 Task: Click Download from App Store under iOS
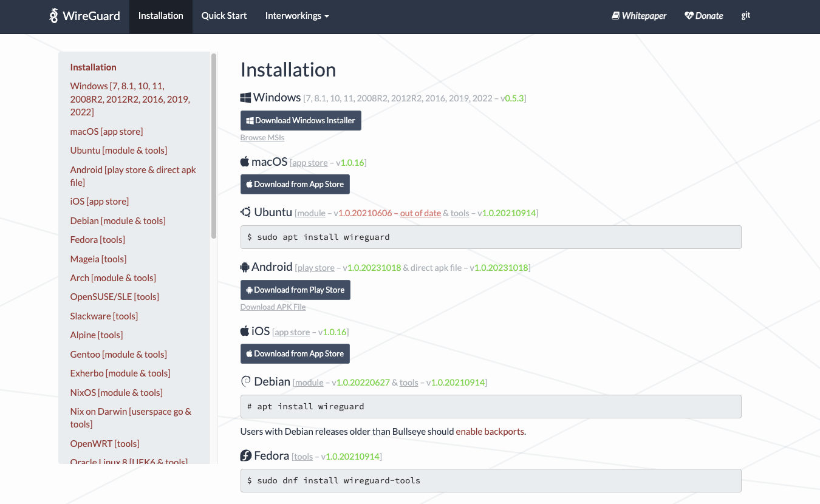click(x=295, y=353)
